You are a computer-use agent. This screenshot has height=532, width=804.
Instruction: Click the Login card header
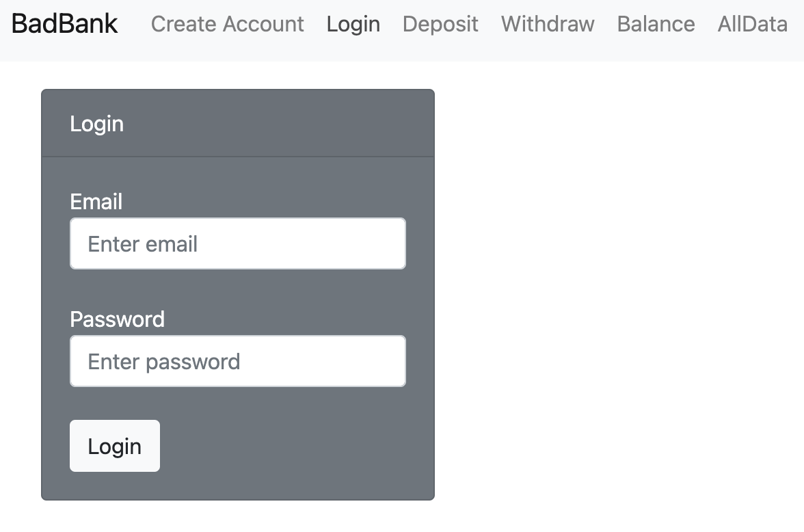pyautogui.click(x=96, y=123)
